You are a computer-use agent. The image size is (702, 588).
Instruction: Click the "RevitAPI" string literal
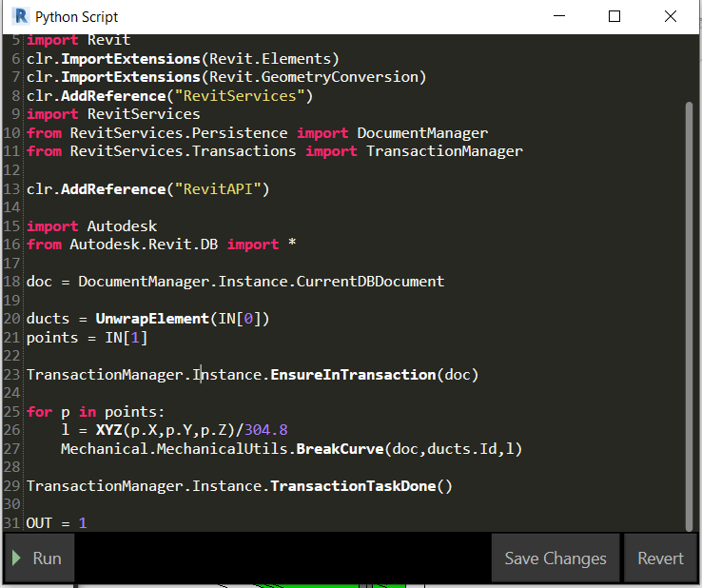click(218, 189)
